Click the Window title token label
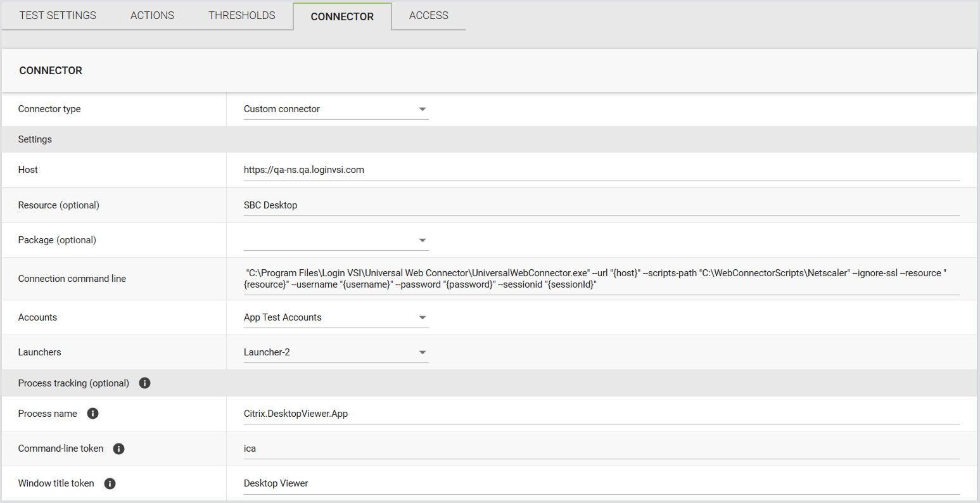The width and height of the screenshot is (980, 503). 56,483
